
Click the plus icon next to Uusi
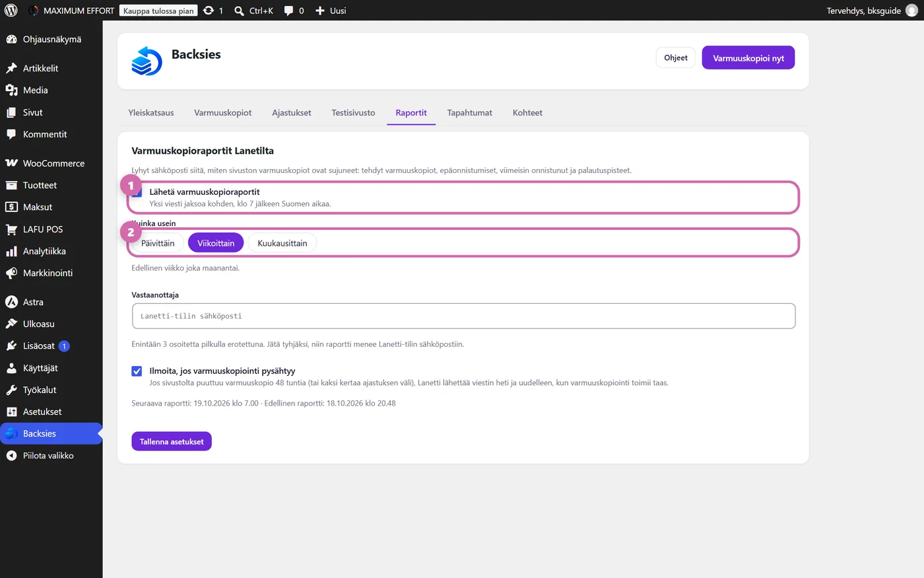[320, 11]
